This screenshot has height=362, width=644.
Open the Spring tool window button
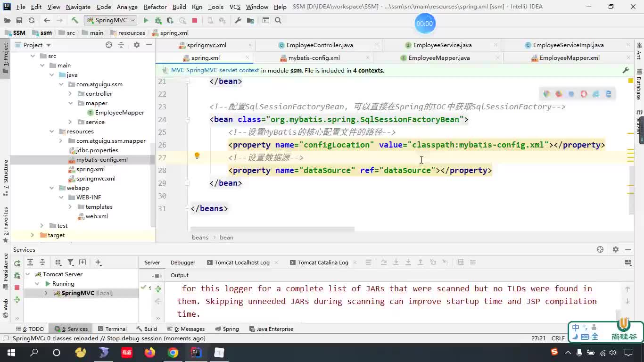[227, 329]
